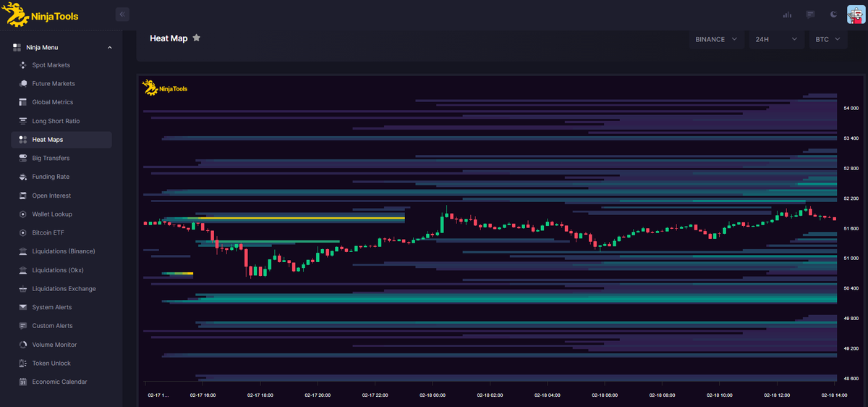Image resolution: width=868 pixels, height=407 pixels.
Task: Open the bar chart icon in header
Action: 787,14
